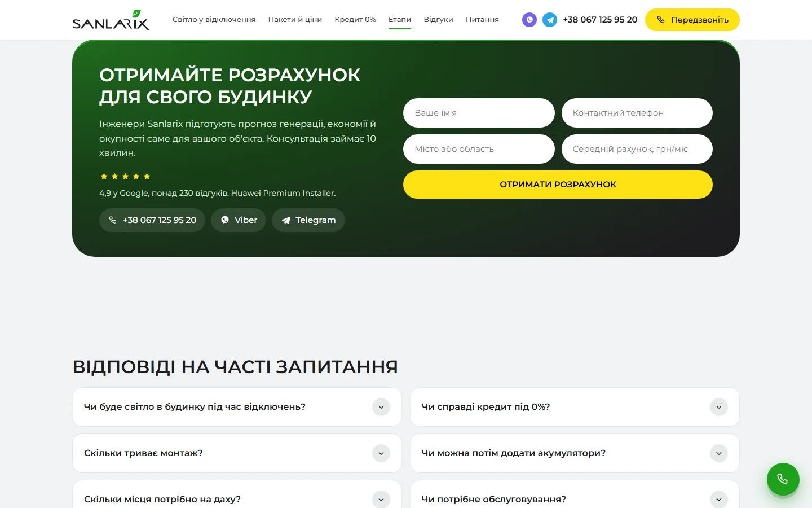This screenshot has height=508, width=812.
Task: Click the floating green phone button
Action: 783,479
